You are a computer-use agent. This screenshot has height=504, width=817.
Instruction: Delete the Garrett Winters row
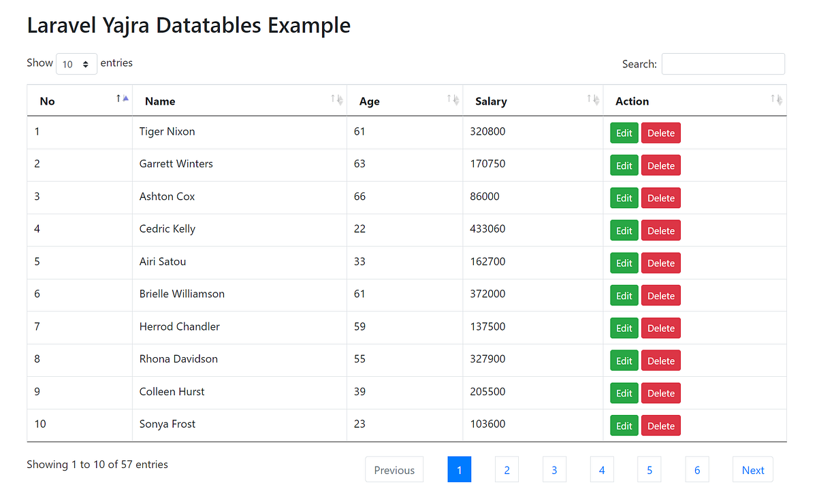tap(661, 166)
